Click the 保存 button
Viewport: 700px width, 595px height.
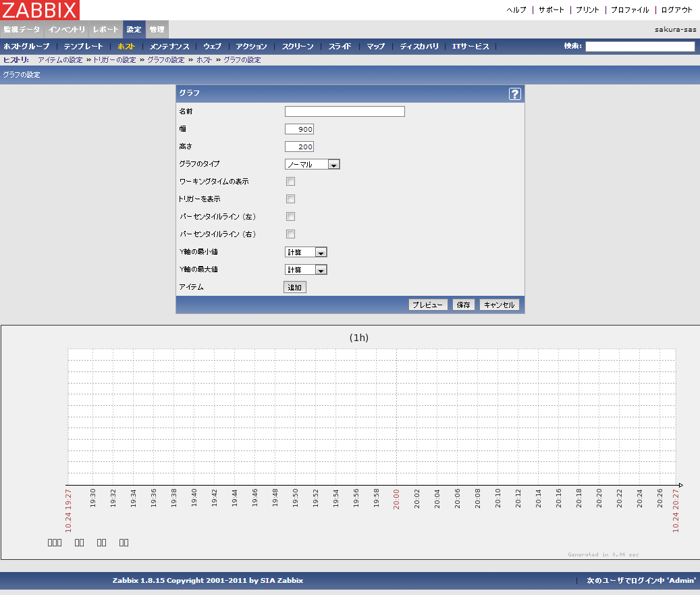pyautogui.click(x=463, y=305)
